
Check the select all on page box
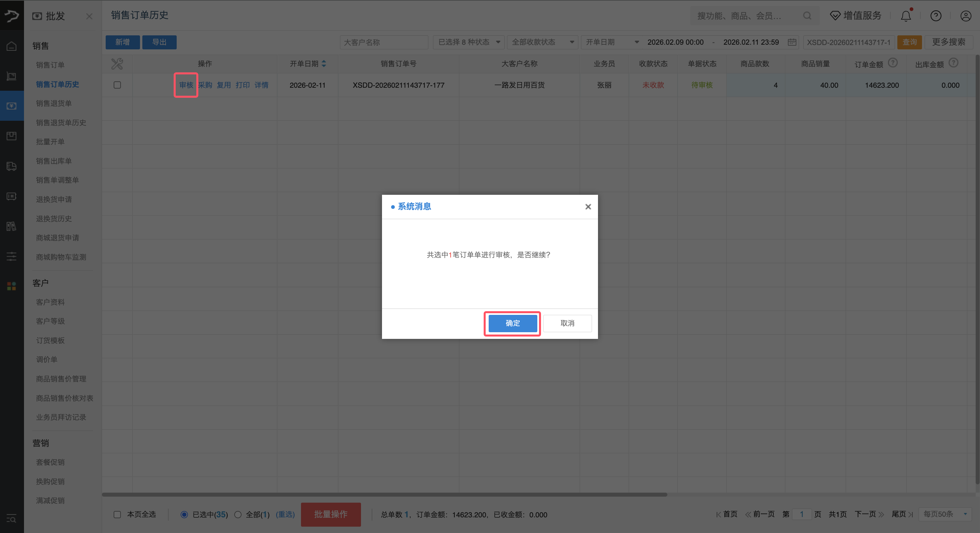[x=117, y=514]
